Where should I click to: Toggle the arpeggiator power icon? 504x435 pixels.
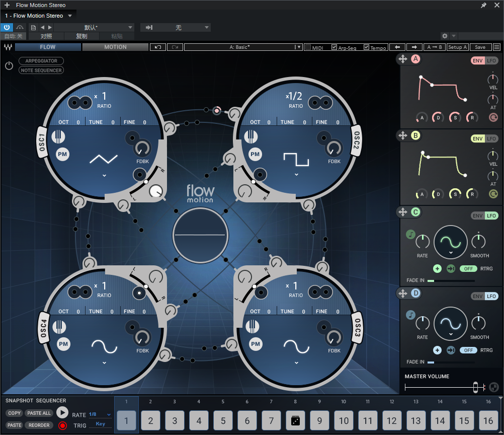9,65
